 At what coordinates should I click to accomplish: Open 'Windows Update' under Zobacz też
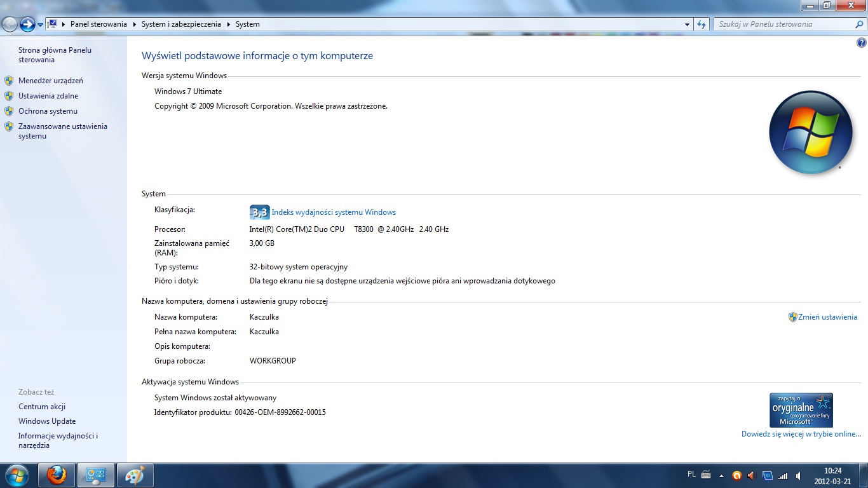coord(47,421)
